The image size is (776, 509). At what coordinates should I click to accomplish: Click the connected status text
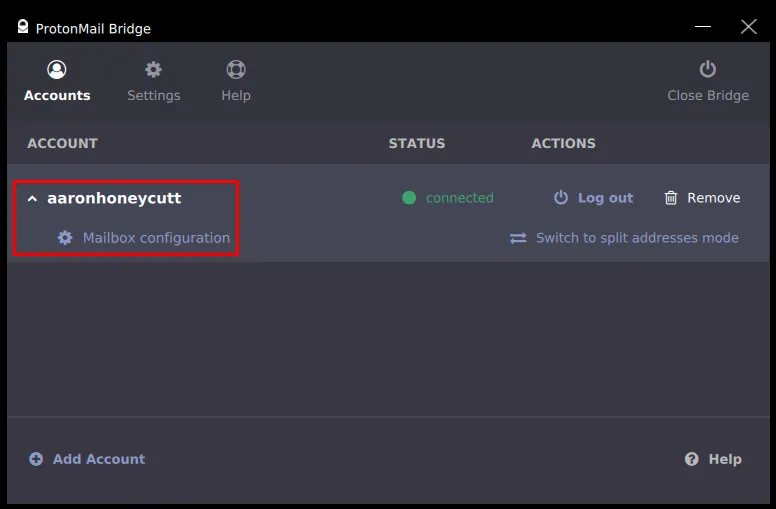[x=459, y=198]
